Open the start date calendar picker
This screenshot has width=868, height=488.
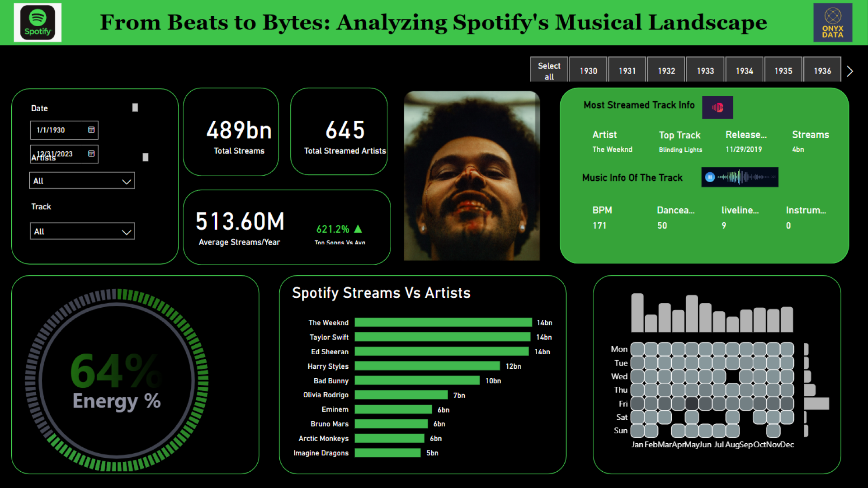[91, 130]
